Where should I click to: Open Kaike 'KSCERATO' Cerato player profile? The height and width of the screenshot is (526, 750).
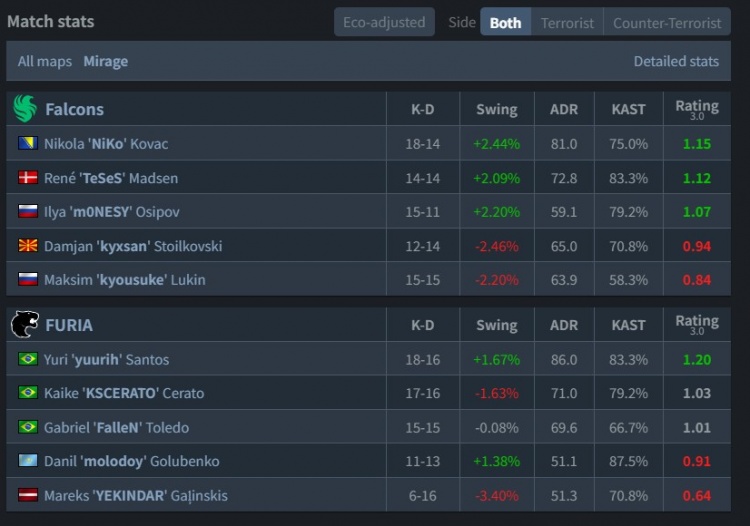coord(124,393)
